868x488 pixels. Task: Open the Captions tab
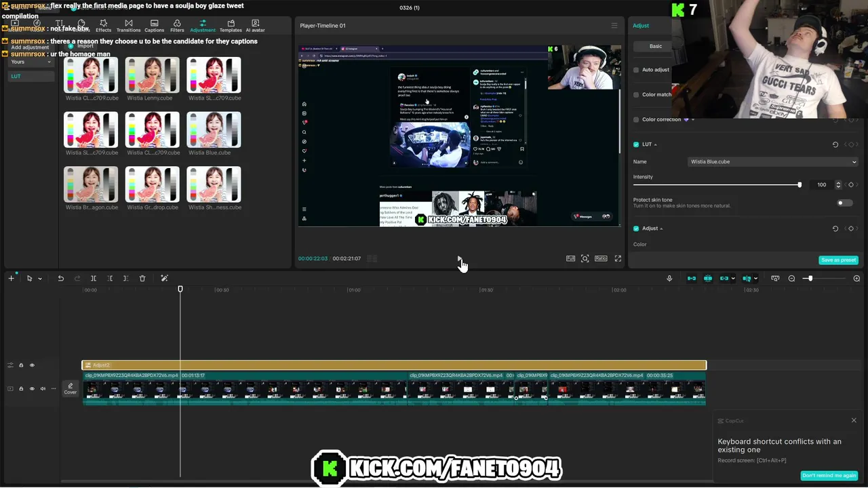pos(154,26)
